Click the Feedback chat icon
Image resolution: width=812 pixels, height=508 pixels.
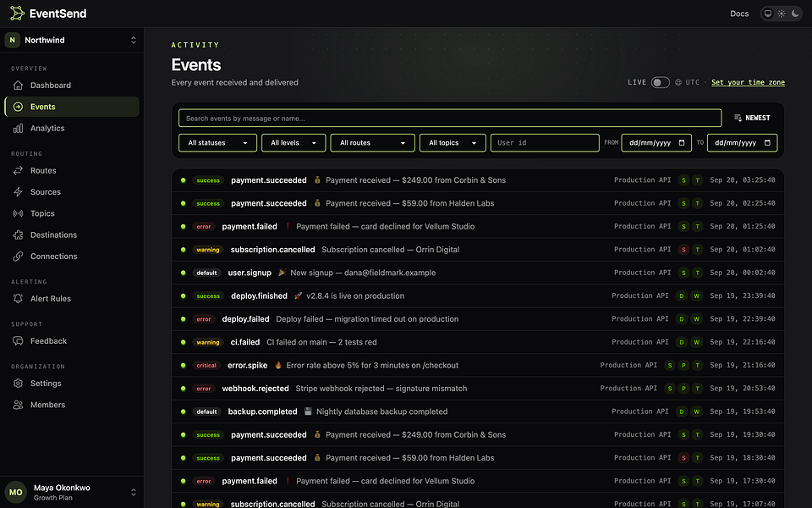point(18,341)
